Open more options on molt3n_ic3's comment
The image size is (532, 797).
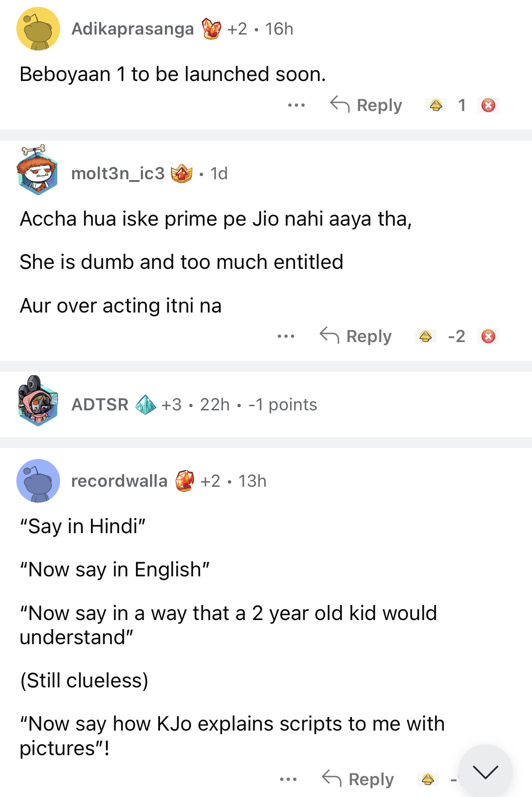[x=286, y=337]
